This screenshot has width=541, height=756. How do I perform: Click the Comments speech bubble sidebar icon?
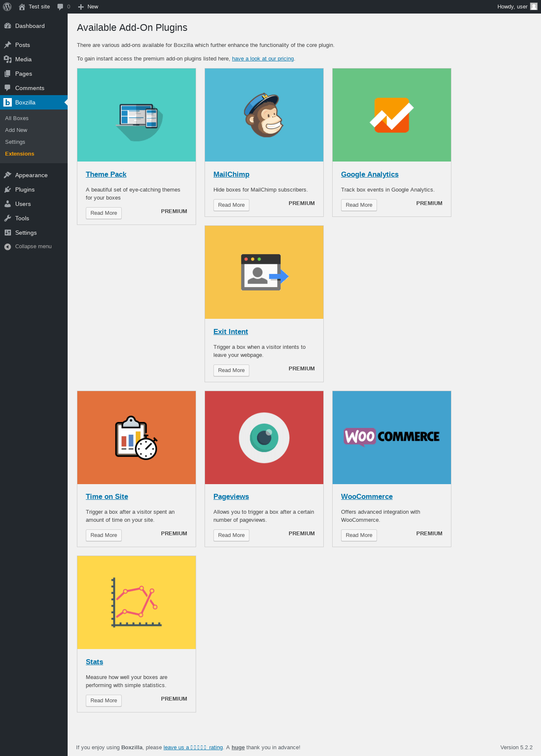(8, 88)
